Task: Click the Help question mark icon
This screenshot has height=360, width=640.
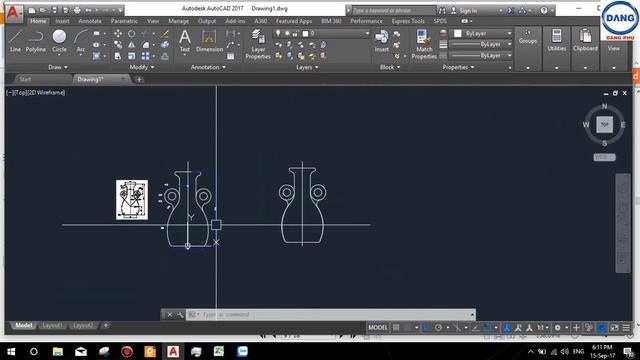Action: point(544,11)
